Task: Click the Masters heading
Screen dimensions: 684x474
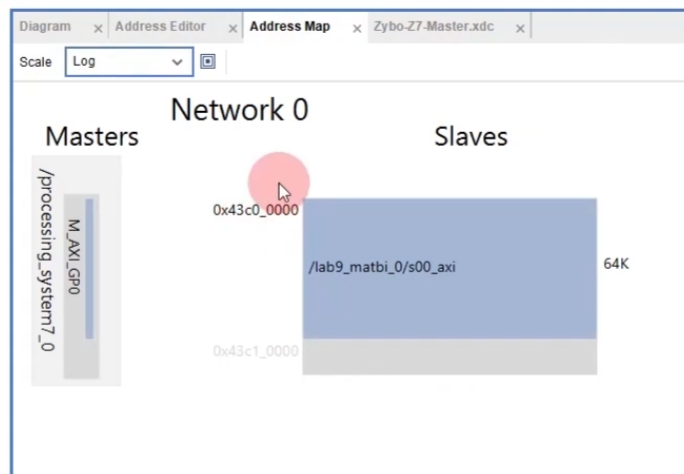Action: (x=92, y=136)
